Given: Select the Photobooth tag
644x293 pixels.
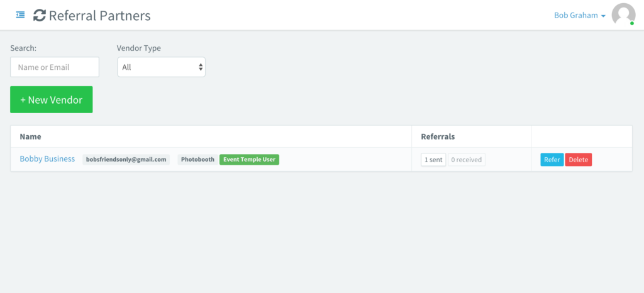Looking at the screenshot, I should click(x=197, y=160).
